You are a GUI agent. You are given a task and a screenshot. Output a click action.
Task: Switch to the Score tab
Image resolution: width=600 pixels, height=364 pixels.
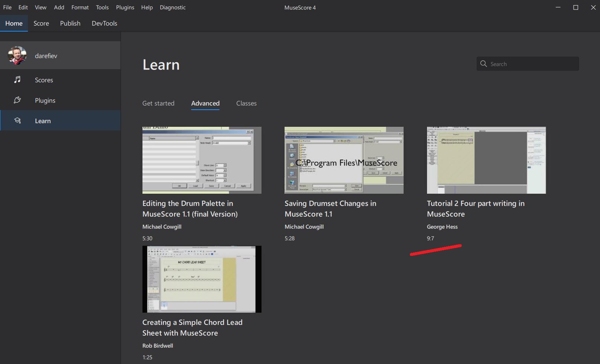pyautogui.click(x=41, y=23)
